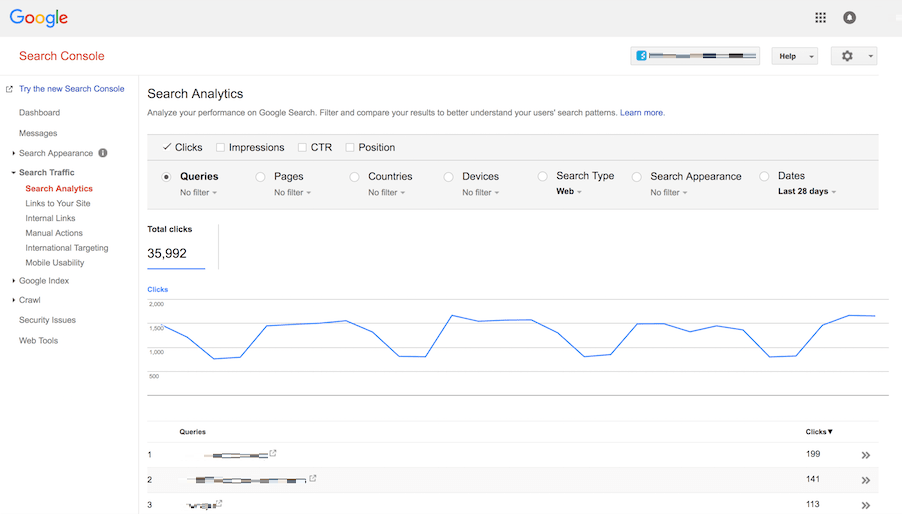Open Web Tools in the sidebar
Screen dimensions: 902x514
click(39, 341)
